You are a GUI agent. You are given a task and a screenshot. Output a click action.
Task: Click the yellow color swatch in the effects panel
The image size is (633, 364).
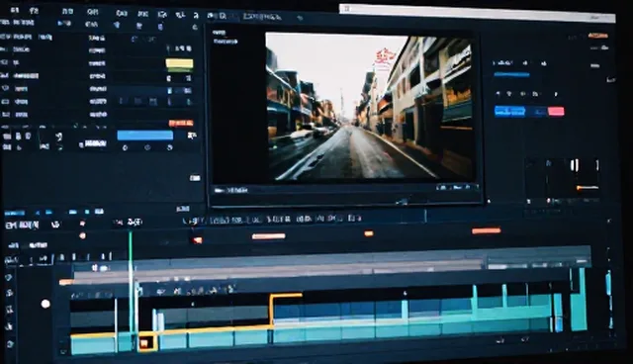[x=179, y=63]
